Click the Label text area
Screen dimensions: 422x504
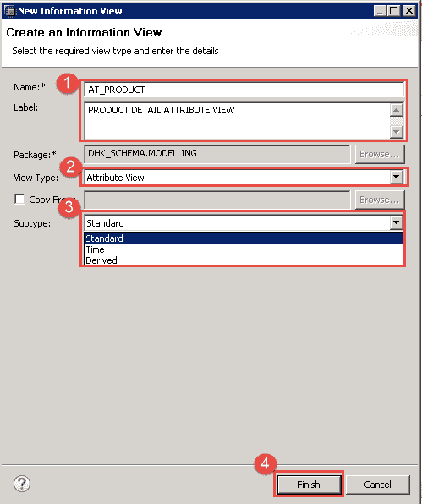pyautogui.click(x=237, y=121)
